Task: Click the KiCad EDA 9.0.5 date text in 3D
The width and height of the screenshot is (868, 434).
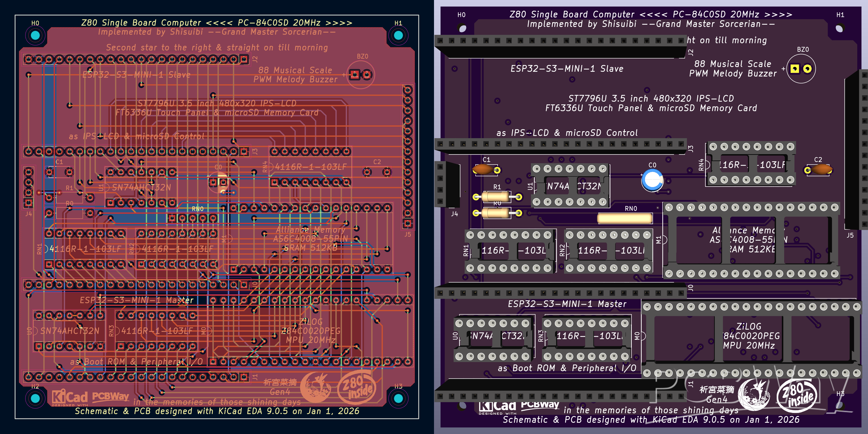Action: tap(651, 420)
